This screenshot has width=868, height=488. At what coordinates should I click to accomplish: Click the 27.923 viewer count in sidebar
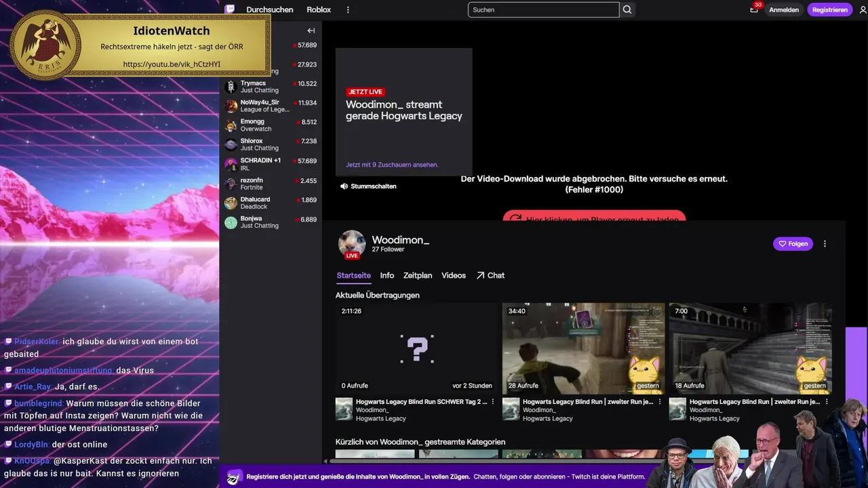click(305, 64)
